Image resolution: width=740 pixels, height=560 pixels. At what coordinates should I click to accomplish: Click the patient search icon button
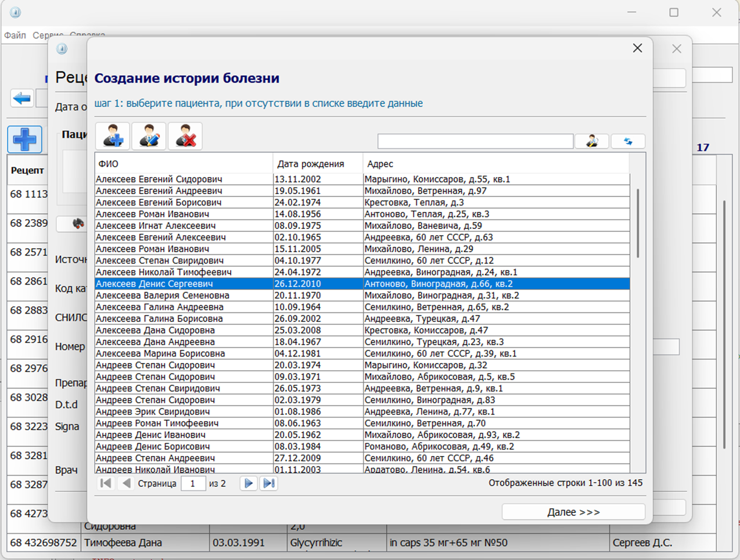591,141
